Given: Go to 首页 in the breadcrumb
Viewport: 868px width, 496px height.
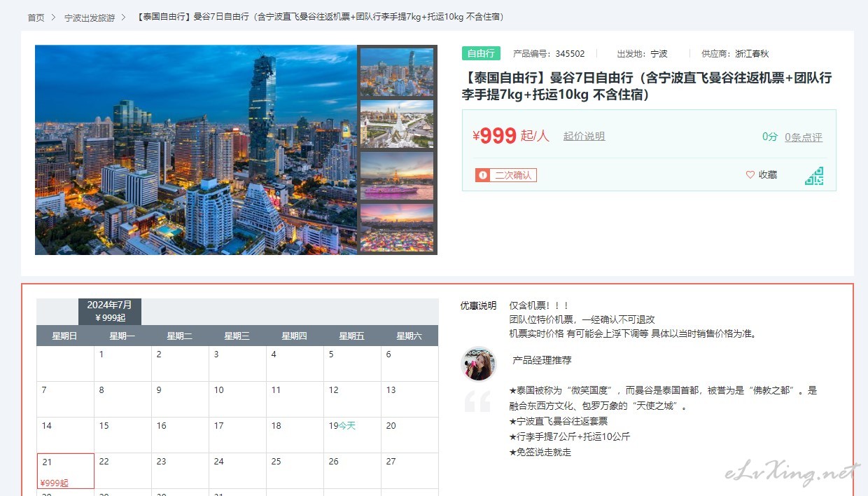Looking at the screenshot, I should coord(36,18).
